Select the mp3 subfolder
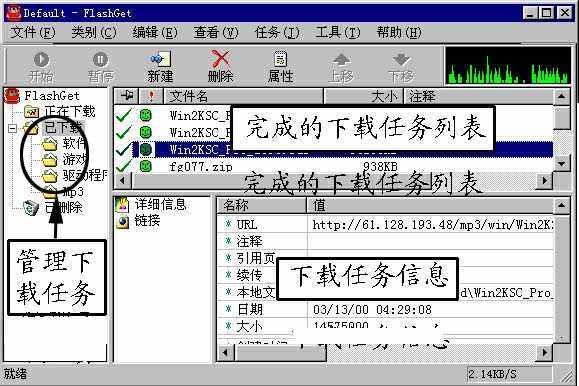 point(73,191)
